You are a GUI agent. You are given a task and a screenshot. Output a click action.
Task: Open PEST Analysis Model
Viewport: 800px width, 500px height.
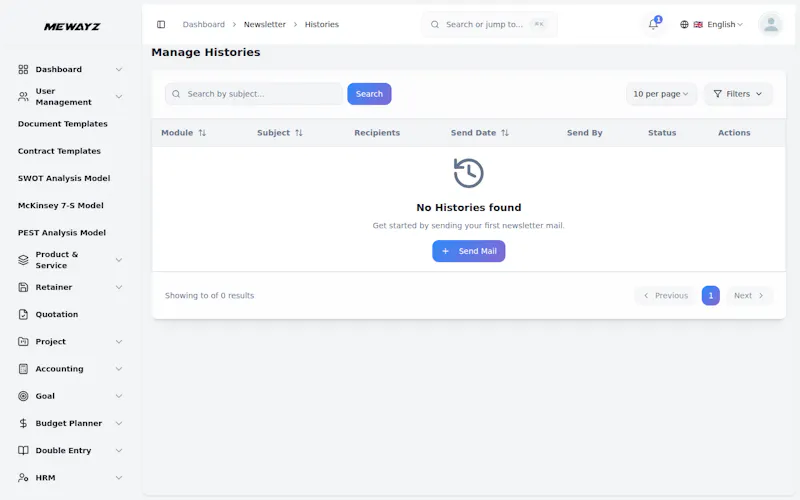[62, 233]
